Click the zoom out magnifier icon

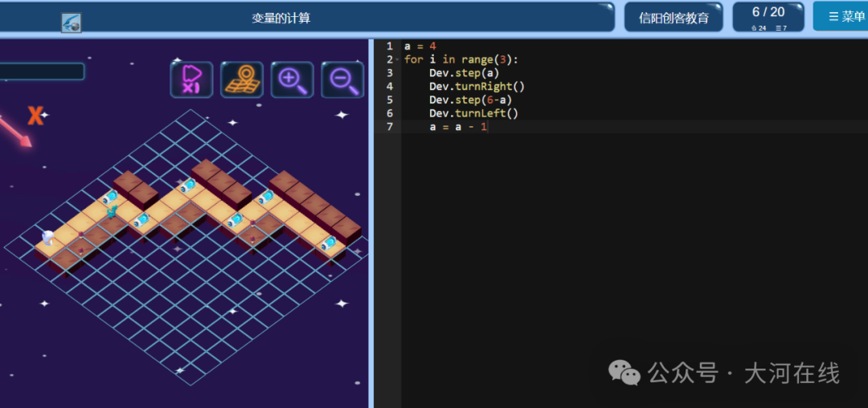coord(342,80)
